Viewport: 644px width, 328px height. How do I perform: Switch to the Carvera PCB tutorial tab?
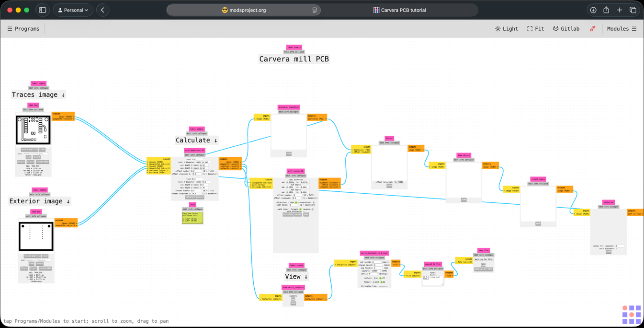point(399,10)
